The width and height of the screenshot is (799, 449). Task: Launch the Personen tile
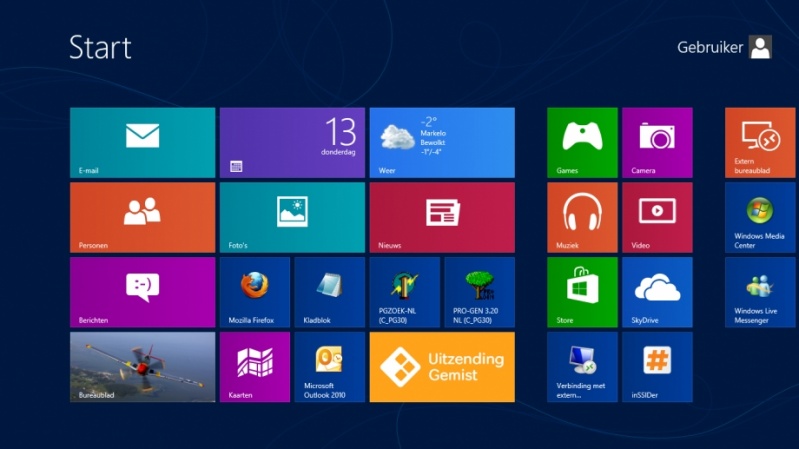click(143, 218)
